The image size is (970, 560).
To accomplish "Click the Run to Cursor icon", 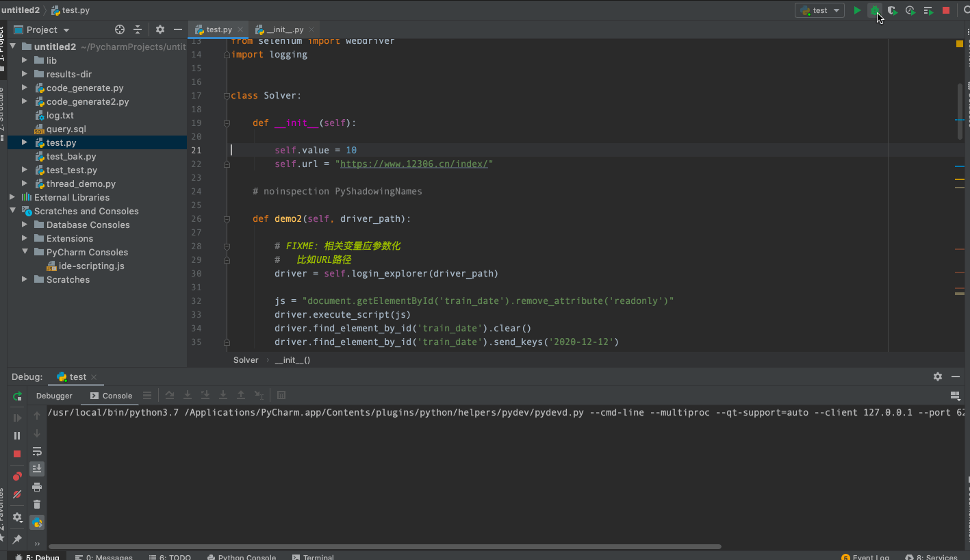I will coord(259,395).
